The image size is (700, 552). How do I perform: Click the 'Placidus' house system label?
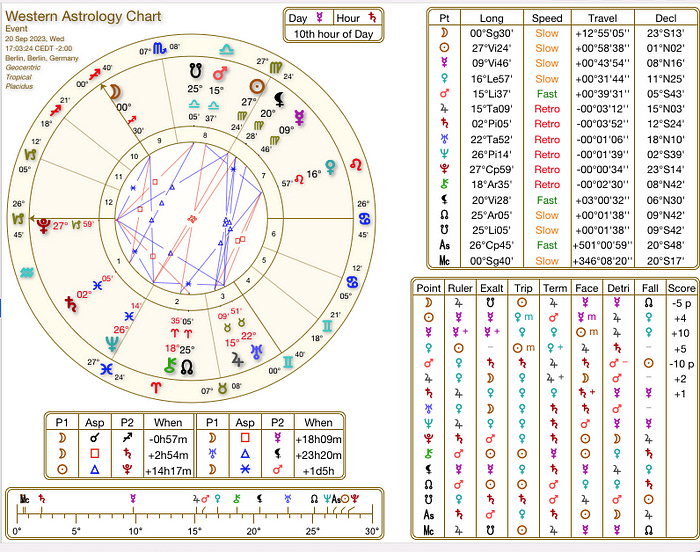(19, 86)
